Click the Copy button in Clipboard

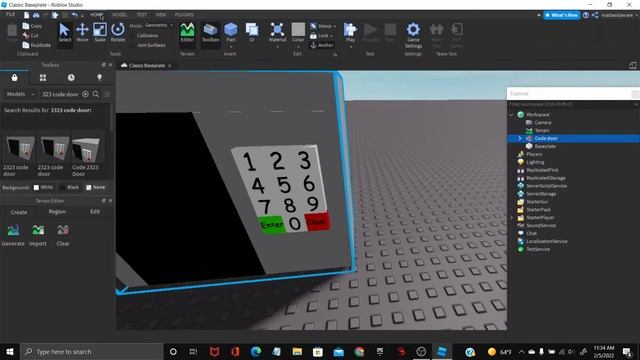coord(33,26)
